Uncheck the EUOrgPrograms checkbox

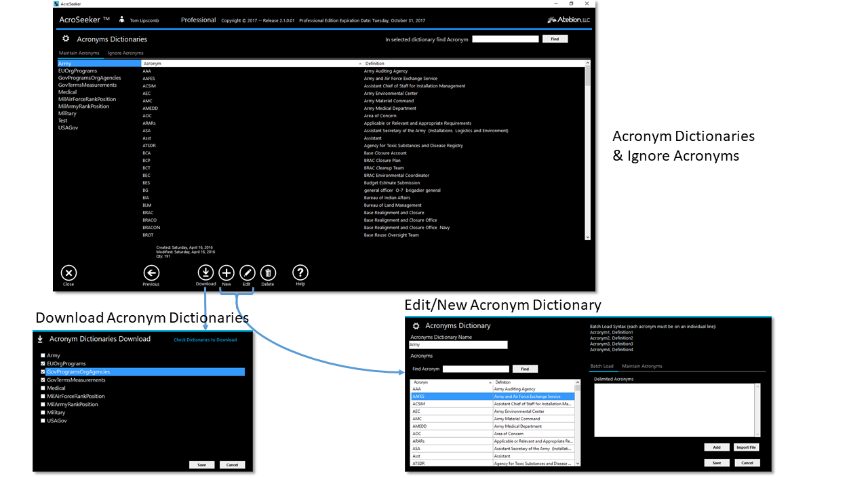point(43,364)
